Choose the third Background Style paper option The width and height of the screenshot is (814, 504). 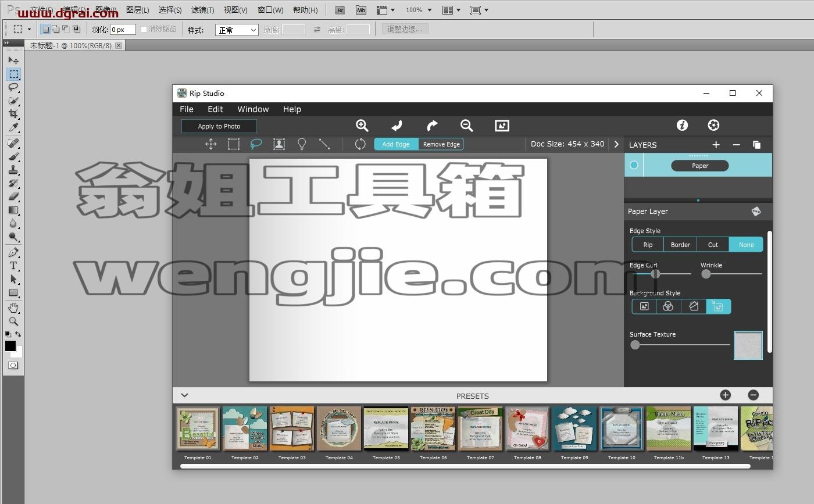[x=693, y=306]
